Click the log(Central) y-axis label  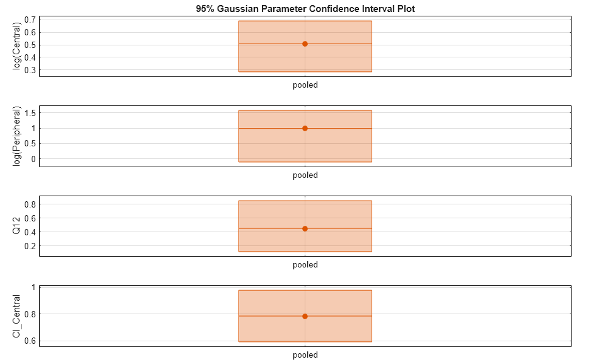(x=17, y=46)
